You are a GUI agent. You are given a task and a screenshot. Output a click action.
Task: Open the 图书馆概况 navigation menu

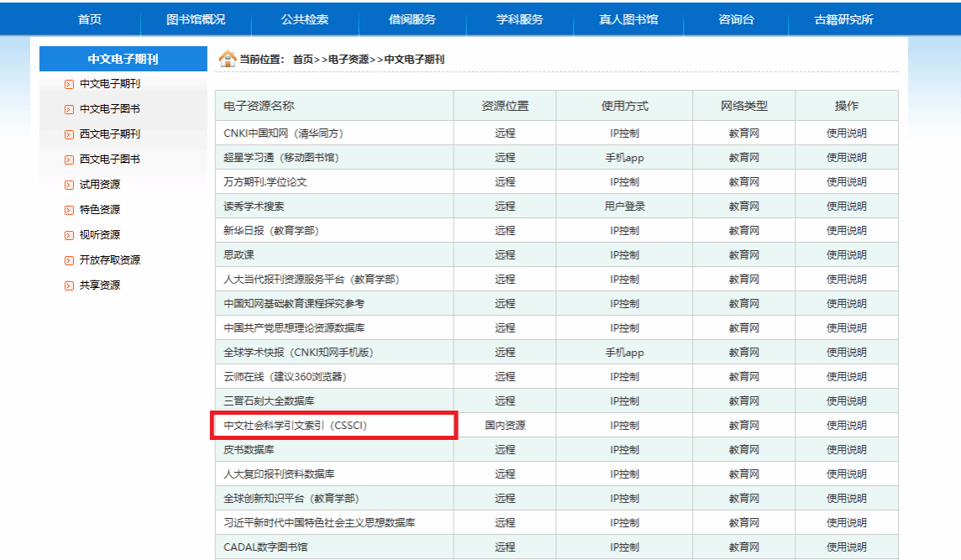tap(196, 19)
